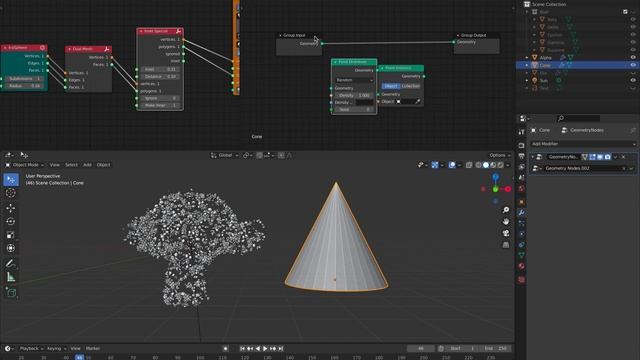Hide the Cone object in outliner
This screenshot has height=360, width=640.
pyautogui.click(x=633, y=65)
